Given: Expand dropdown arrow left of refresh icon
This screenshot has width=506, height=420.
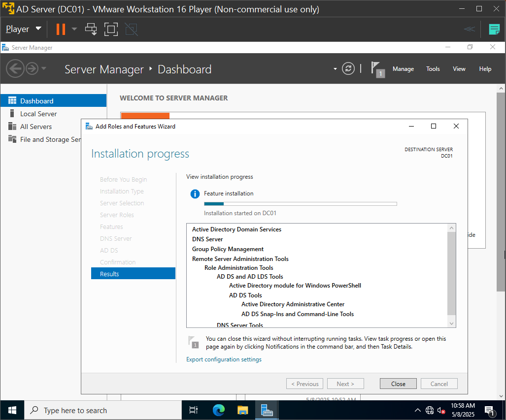Looking at the screenshot, I should (335, 69).
